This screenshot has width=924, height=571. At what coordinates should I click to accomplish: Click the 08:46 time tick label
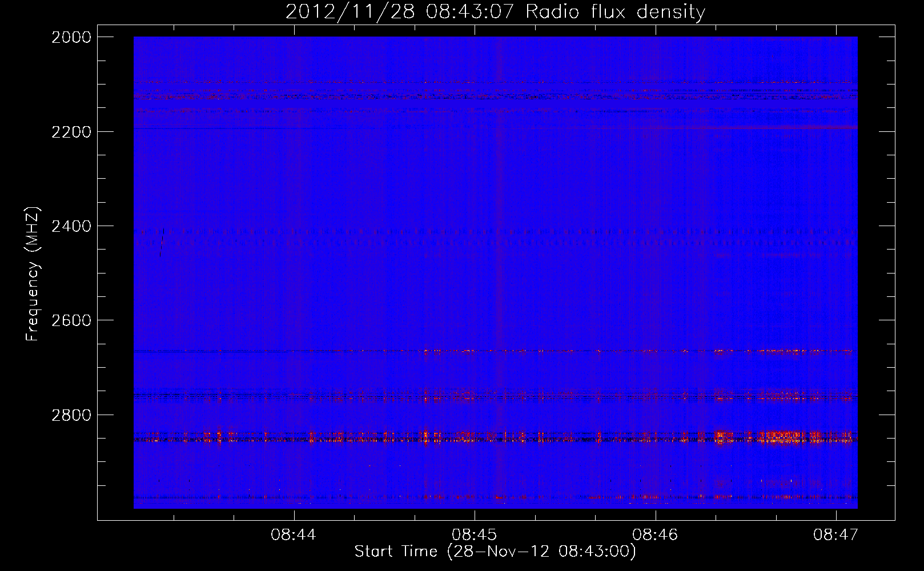click(655, 535)
